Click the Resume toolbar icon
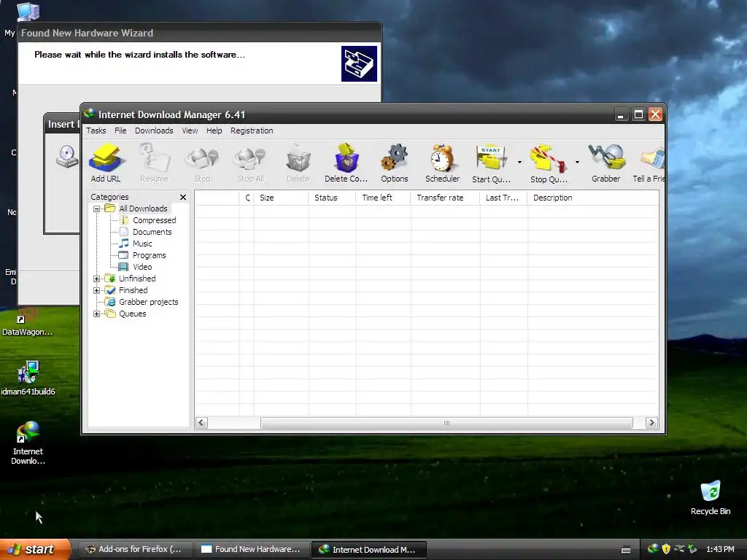Viewport: 747px width, 560px height. click(x=154, y=163)
